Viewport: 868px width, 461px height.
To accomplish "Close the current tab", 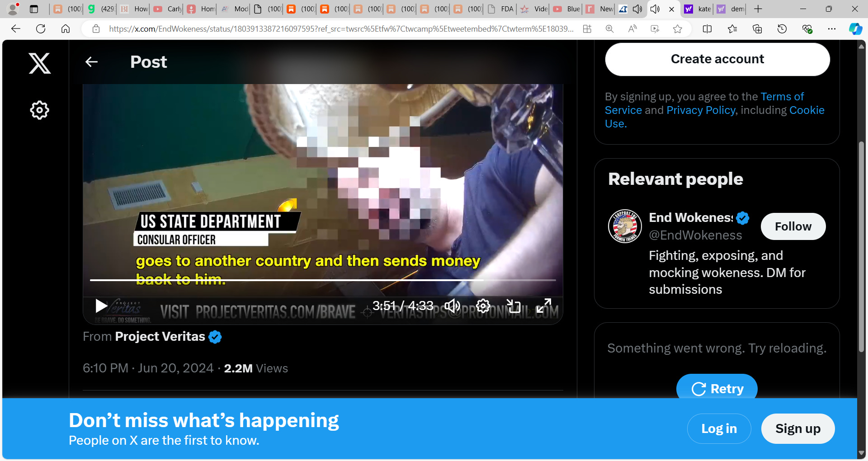I will tap(672, 9).
